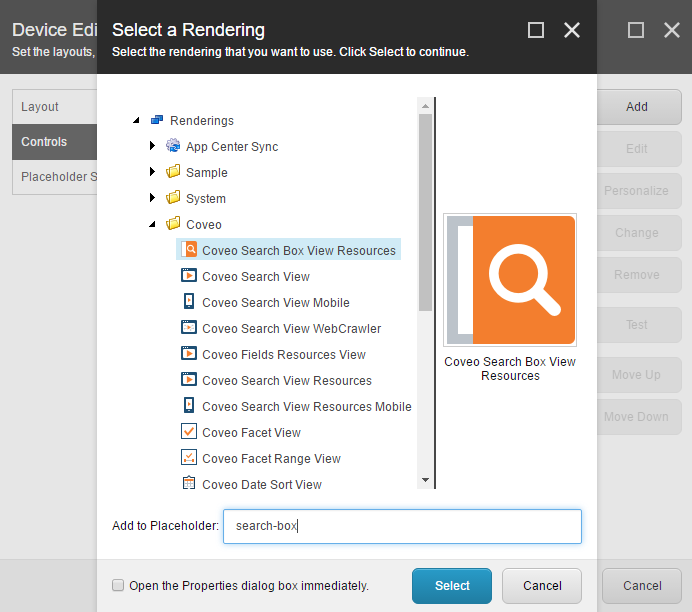Maximize the Device Editor window
Image resolution: width=692 pixels, height=612 pixels.
[x=636, y=30]
